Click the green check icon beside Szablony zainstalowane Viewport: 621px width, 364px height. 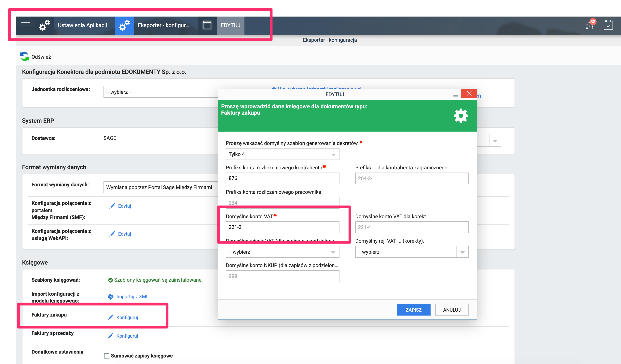(110, 280)
